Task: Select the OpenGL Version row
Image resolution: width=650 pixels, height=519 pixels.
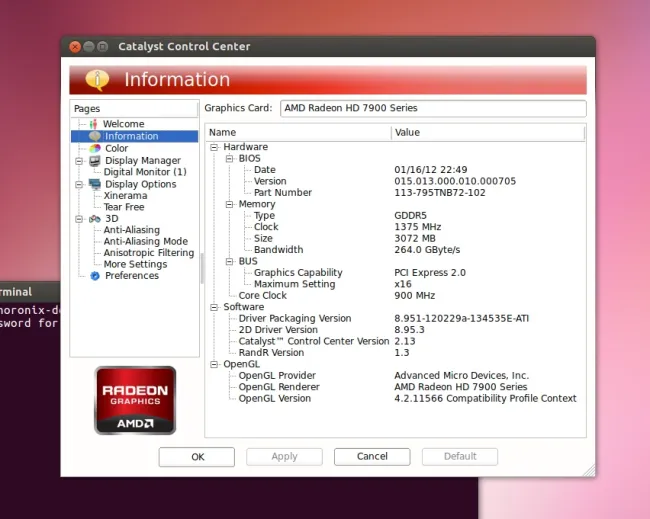Action: point(395,399)
